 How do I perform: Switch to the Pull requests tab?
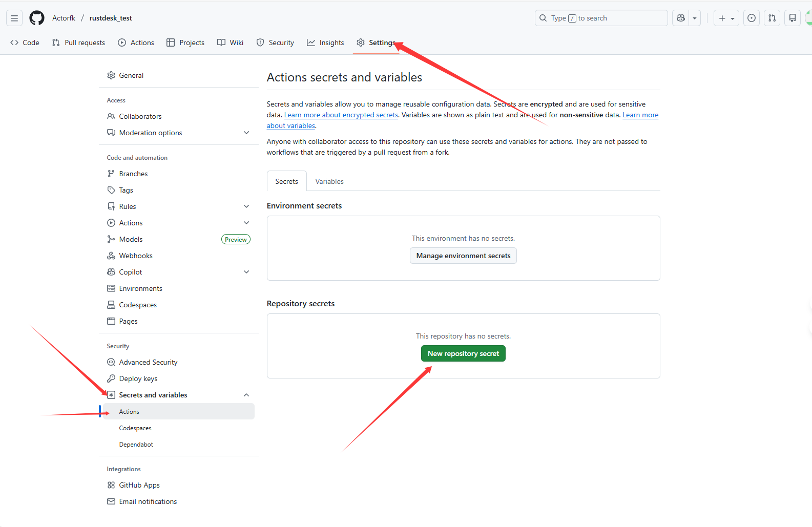(78, 43)
